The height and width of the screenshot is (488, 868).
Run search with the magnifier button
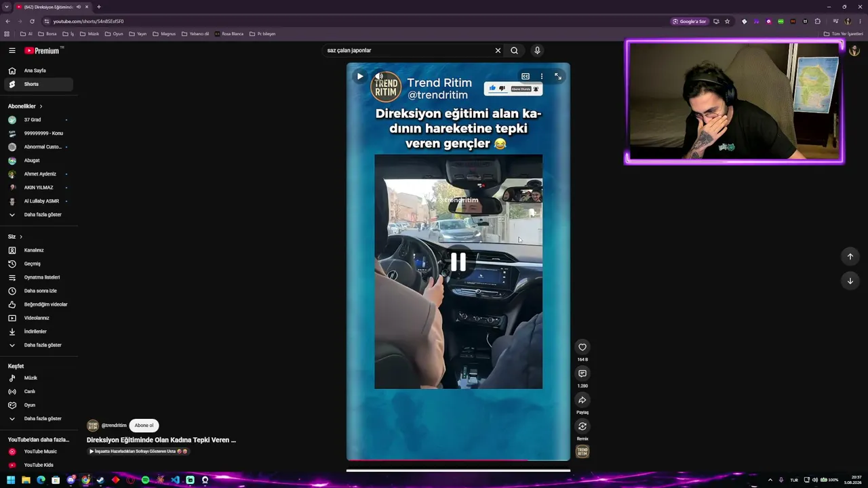(x=514, y=50)
